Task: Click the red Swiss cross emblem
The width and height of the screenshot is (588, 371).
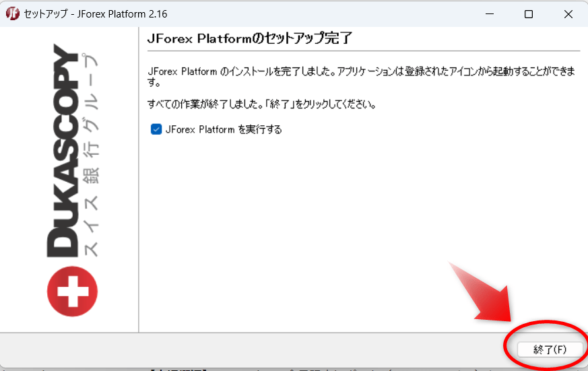Action: (x=72, y=292)
